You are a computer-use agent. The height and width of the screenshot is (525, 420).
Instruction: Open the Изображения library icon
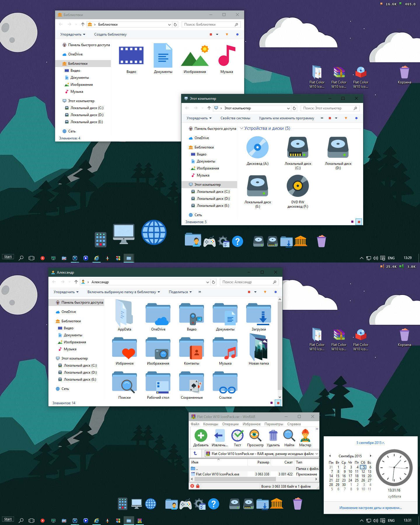point(195,55)
